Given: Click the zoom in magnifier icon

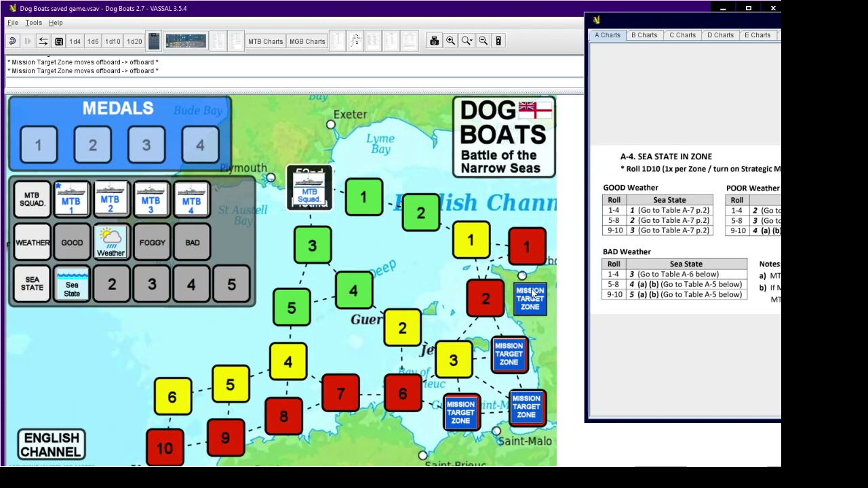Looking at the screenshot, I should pos(450,41).
